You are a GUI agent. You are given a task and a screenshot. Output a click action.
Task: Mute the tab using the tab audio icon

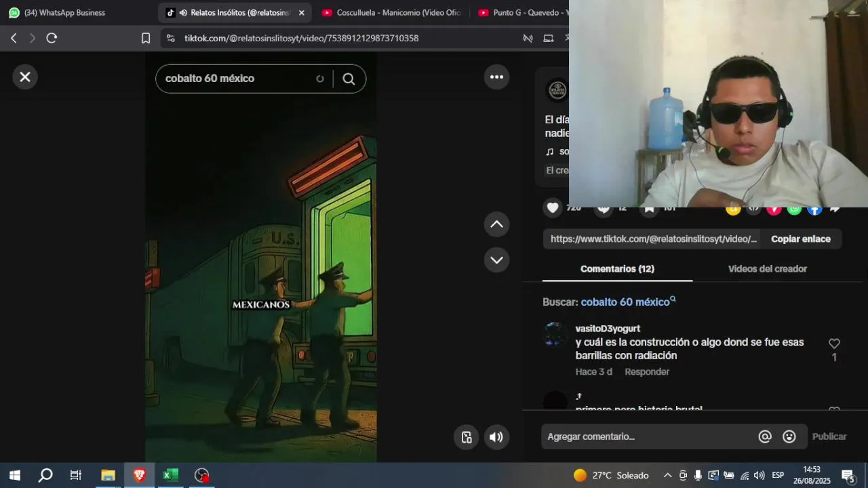coord(183,13)
